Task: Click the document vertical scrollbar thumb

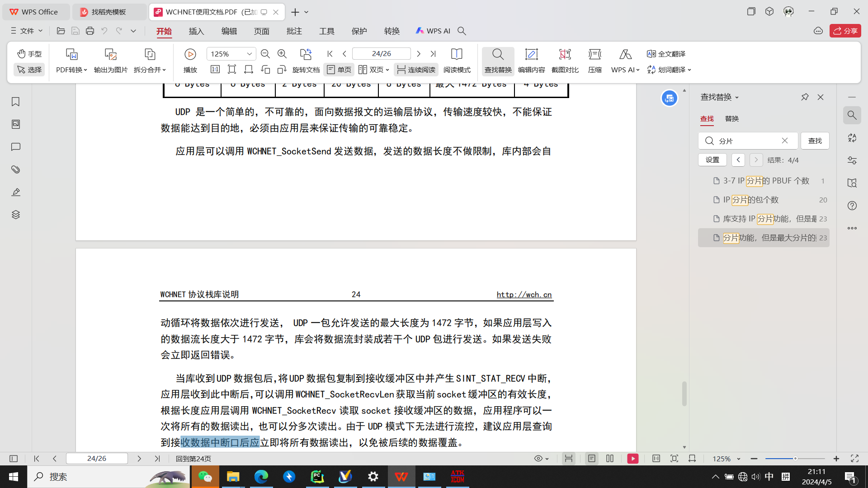Action: [x=684, y=394]
